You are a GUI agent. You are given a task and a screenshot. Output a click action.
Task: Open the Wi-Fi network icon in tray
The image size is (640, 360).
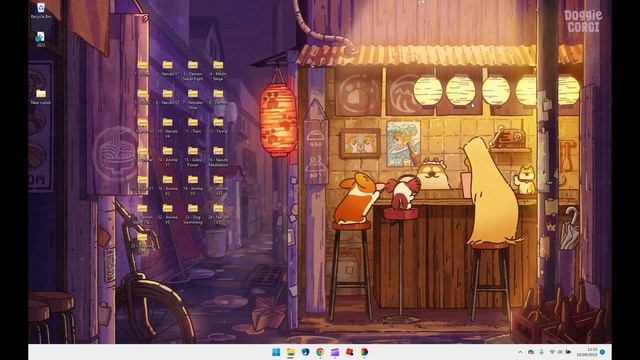click(x=552, y=352)
